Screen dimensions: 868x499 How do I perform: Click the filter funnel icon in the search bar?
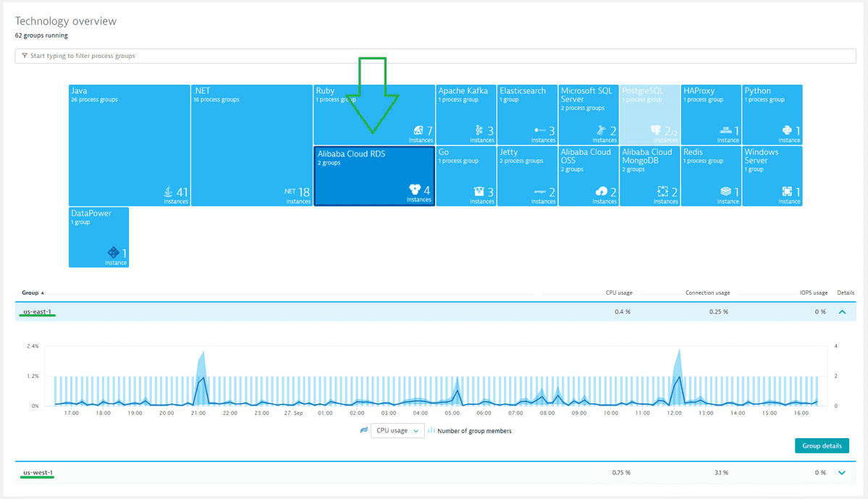coord(23,56)
